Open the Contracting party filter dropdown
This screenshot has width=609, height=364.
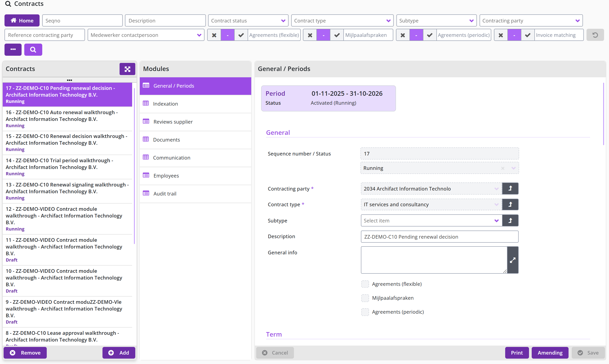(531, 20)
